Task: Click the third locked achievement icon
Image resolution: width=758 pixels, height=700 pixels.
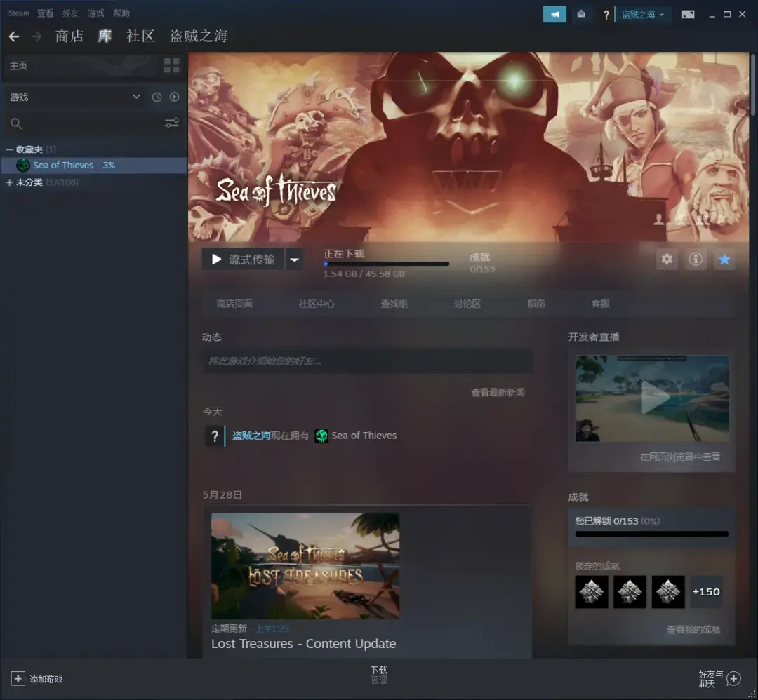Action: pos(668,592)
